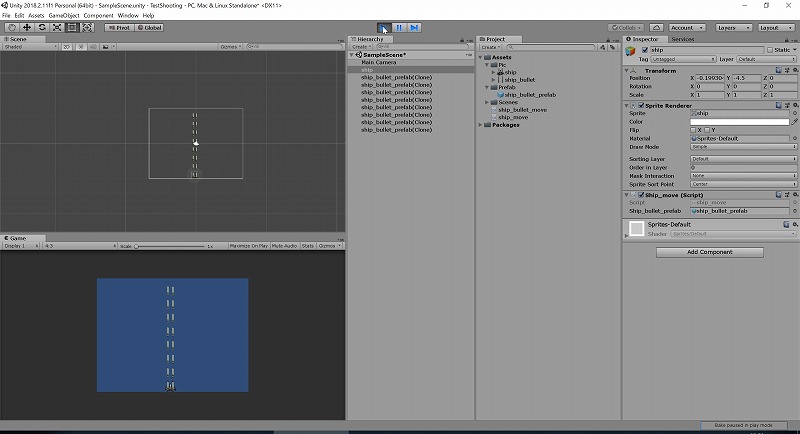Select the combined Transform tool
Image resolution: width=800 pixels, height=434 pixels.
click(x=87, y=28)
